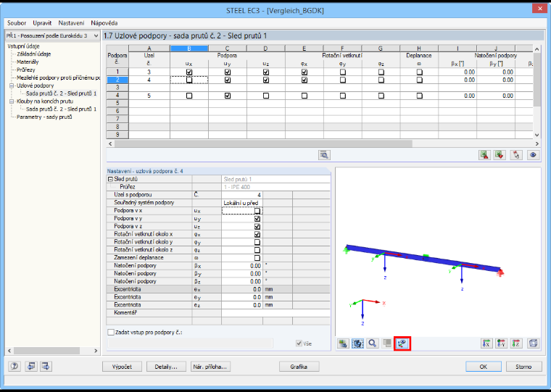
Task: Collapse 'Klouby na koncích prutu' tree node
Action: point(12,101)
